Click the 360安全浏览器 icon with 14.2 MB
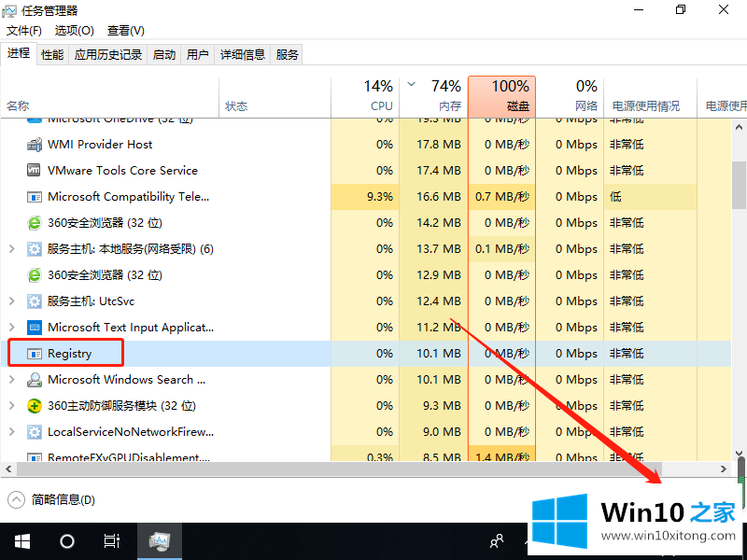This screenshot has height=560, width=747. 35,223
